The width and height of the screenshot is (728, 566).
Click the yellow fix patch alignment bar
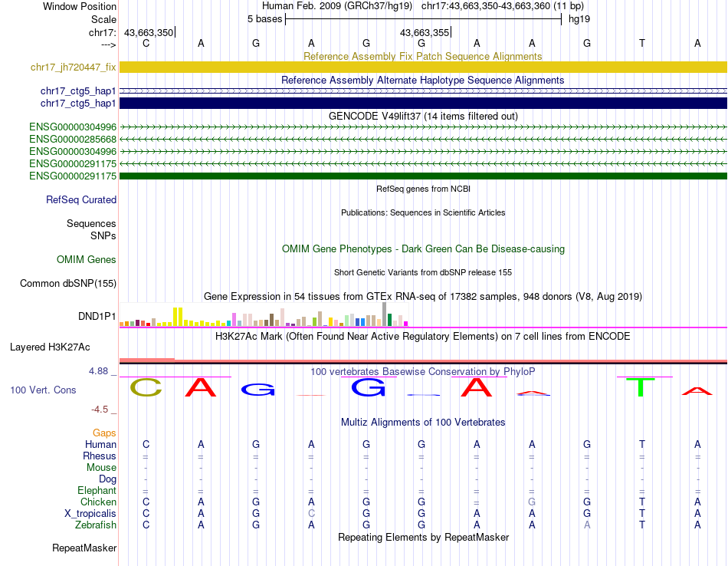click(423, 67)
